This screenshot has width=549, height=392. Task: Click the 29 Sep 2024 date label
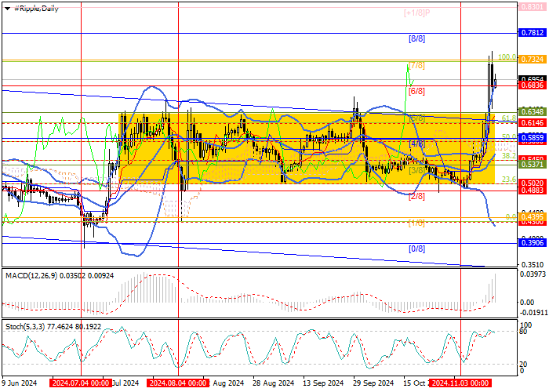click(x=373, y=383)
